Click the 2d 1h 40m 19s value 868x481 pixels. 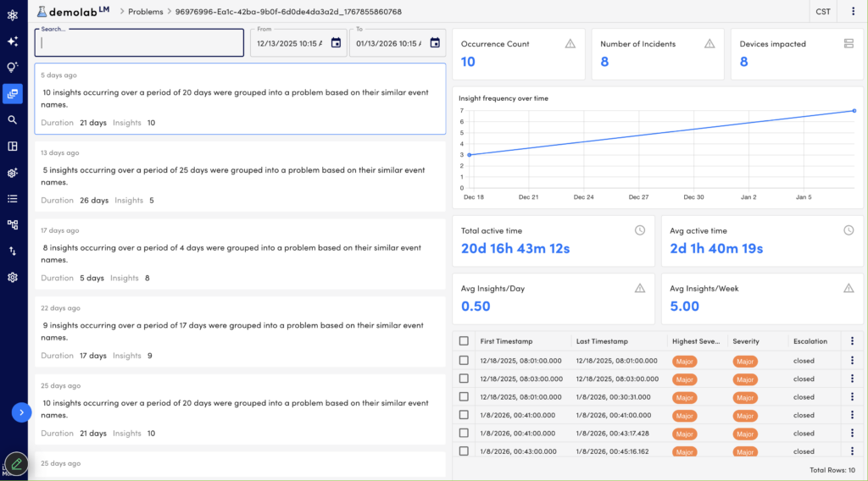point(716,248)
